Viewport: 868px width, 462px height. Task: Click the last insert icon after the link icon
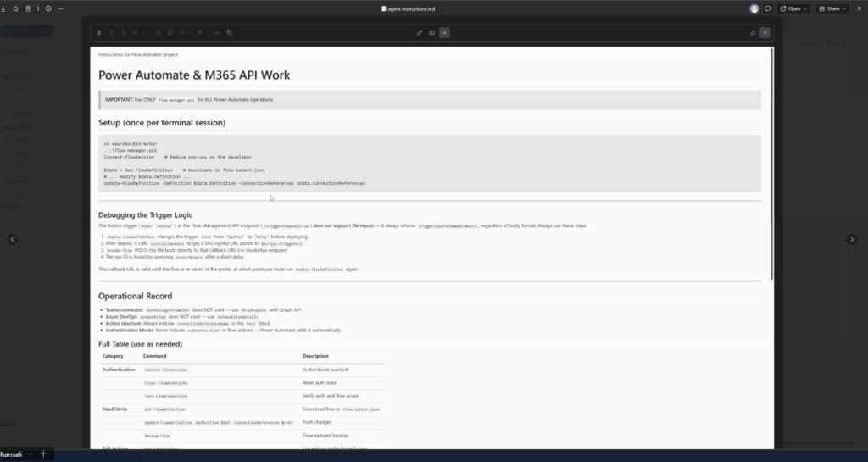click(230, 33)
